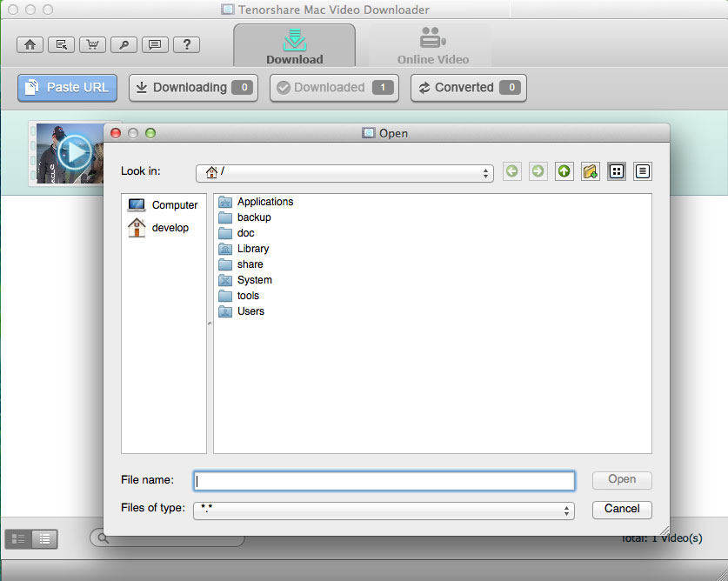The height and width of the screenshot is (581, 728).
Task: Click the Paste URL button
Action: pos(67,88)
